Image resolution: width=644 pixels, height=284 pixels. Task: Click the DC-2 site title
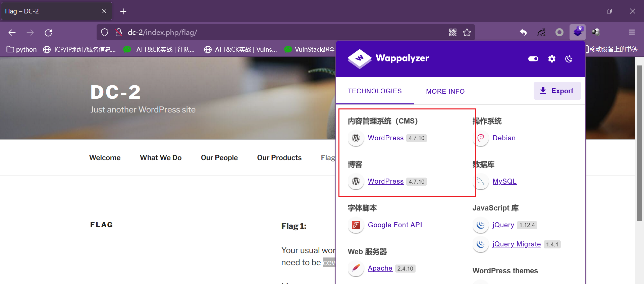tap(115, 92)
